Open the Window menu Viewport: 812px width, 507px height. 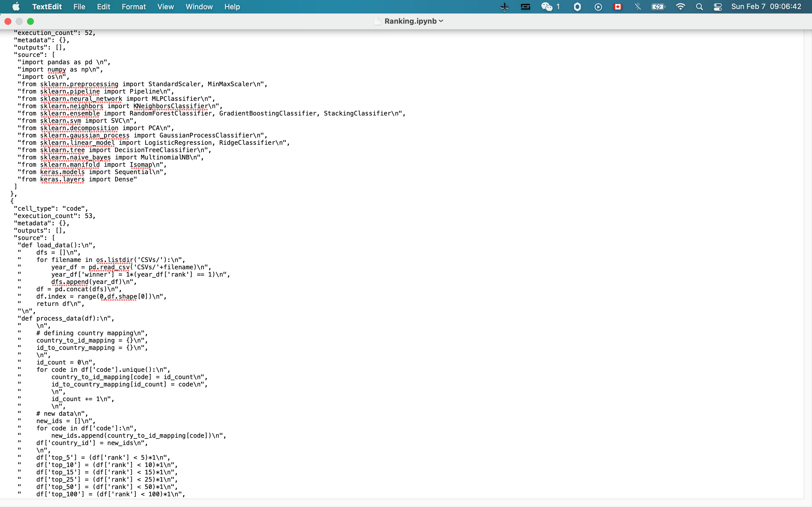point(199,7)
